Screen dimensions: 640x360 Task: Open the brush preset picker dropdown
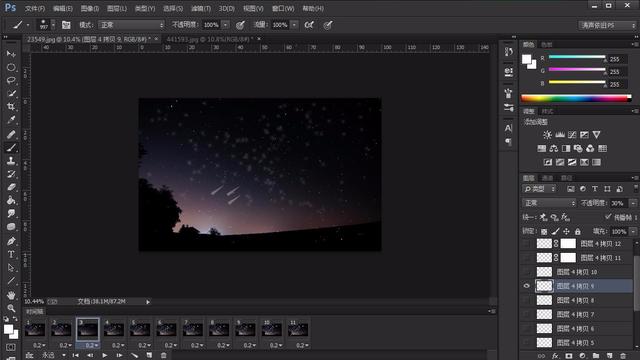(x=53, y=25)
